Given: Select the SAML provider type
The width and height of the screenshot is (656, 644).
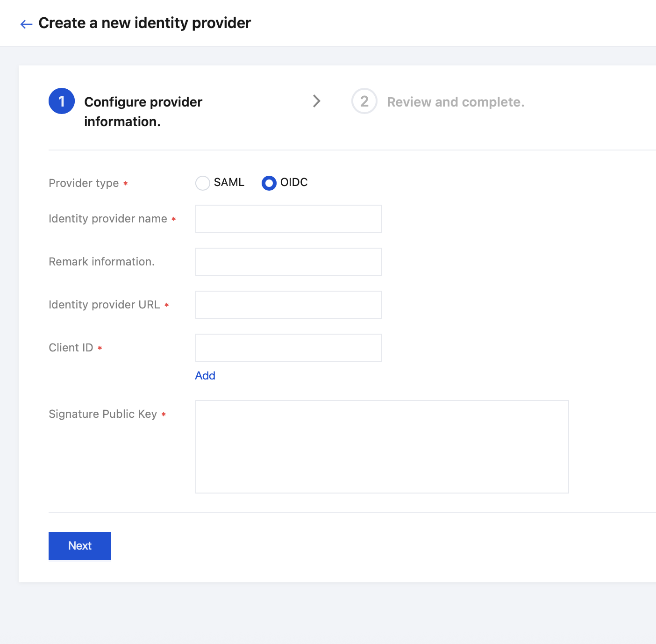Looking at the screenshot, I should (x=203, y=183).
